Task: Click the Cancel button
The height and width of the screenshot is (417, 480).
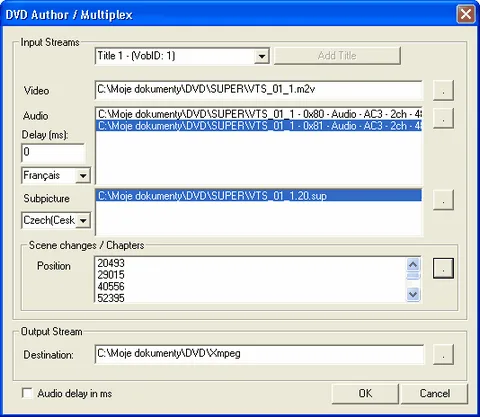Action: click(434, 394)
